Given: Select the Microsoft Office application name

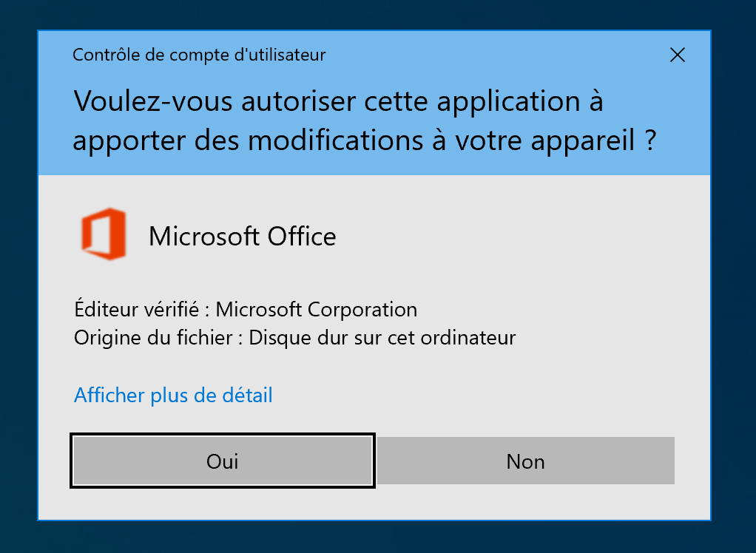Looking at the screenshot, I should (x=242, y=237).
